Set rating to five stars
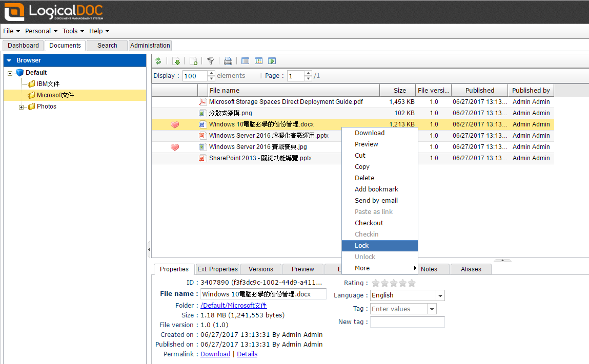589x364 pixels. (x=412, y=283)
